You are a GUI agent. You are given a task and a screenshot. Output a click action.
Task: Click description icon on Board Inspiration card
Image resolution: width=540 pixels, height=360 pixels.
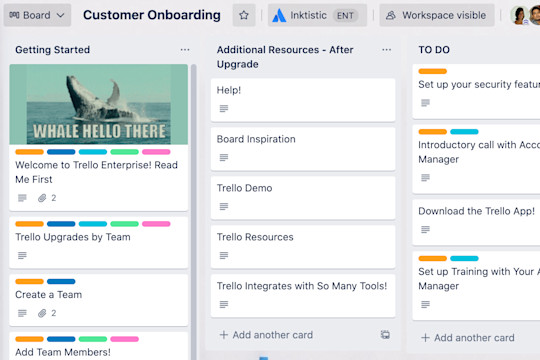click(224, 157)
